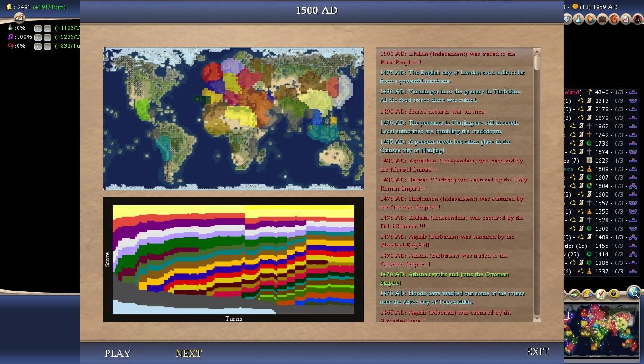Click the PLAY replay button

pos(117,353)
